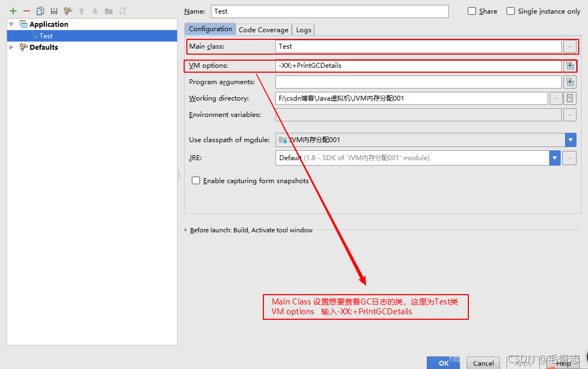Add a new run configuration with plus icon

[x=13, y=11]
